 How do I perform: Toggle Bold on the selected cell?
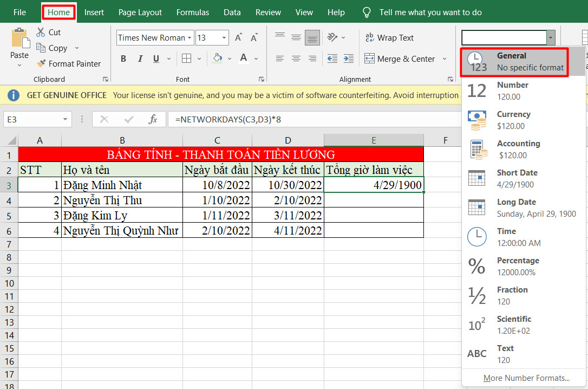[123, 59]
